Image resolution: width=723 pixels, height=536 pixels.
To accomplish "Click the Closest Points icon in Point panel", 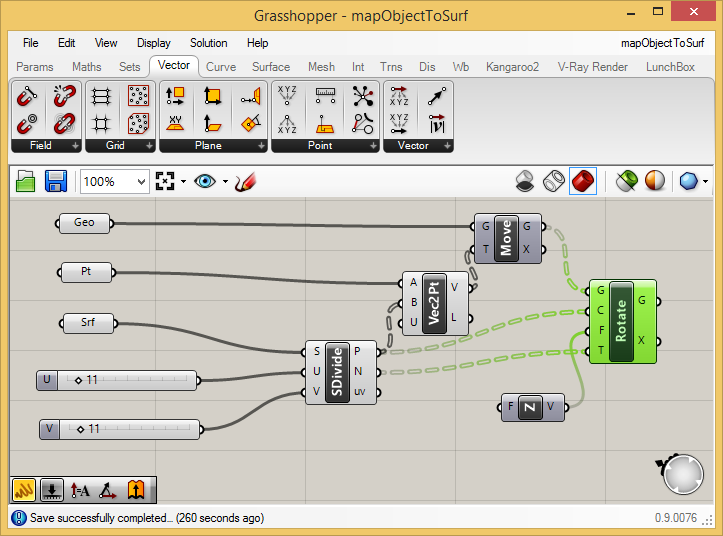I will coord(363,96).
